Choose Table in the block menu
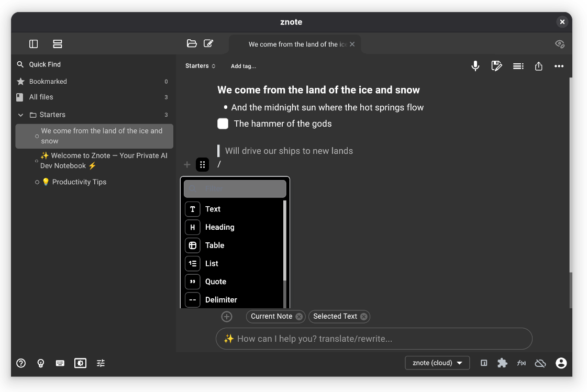The height and width of the screenshot is (392, 587). [214, 245]
